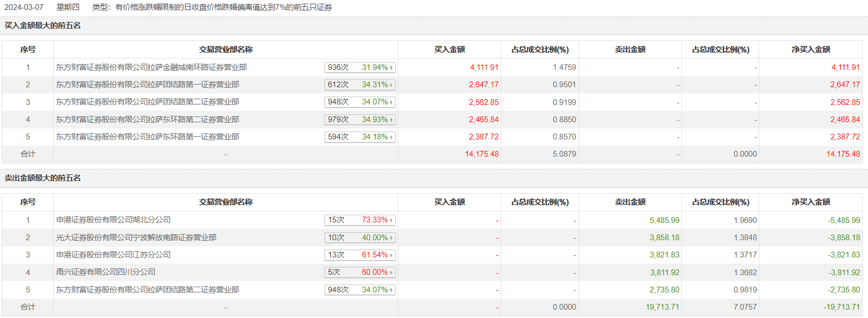Click the 卖出金额 header in the sell table
Image resolution: width=868 pixels, height=318 pixels.
point(630,202)
